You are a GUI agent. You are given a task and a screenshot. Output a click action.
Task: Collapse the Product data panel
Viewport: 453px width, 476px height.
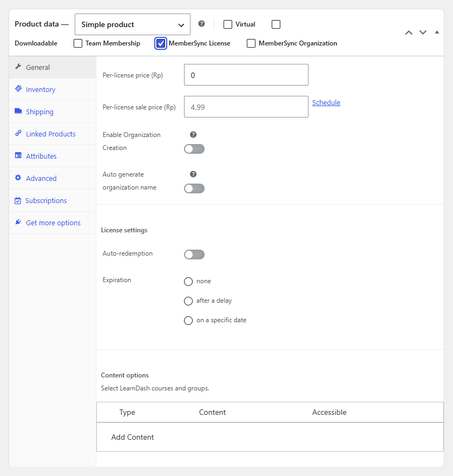point(437,32)
